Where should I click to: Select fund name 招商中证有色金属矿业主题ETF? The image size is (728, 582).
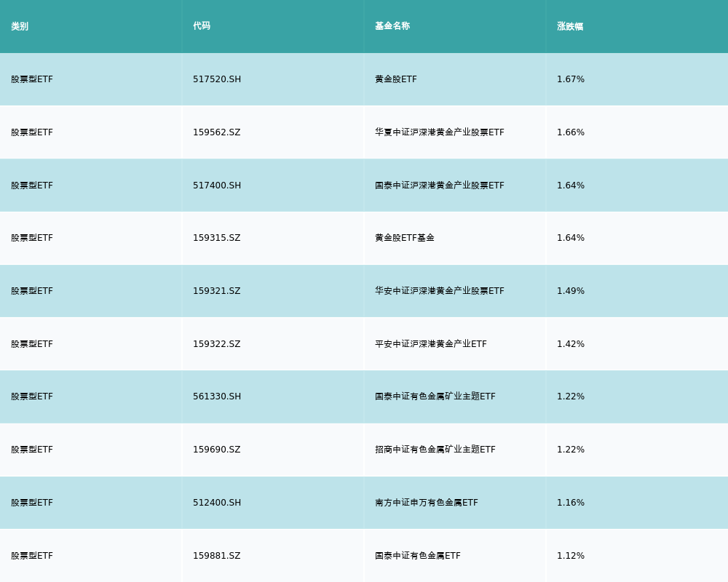click(x=435, y=450)
